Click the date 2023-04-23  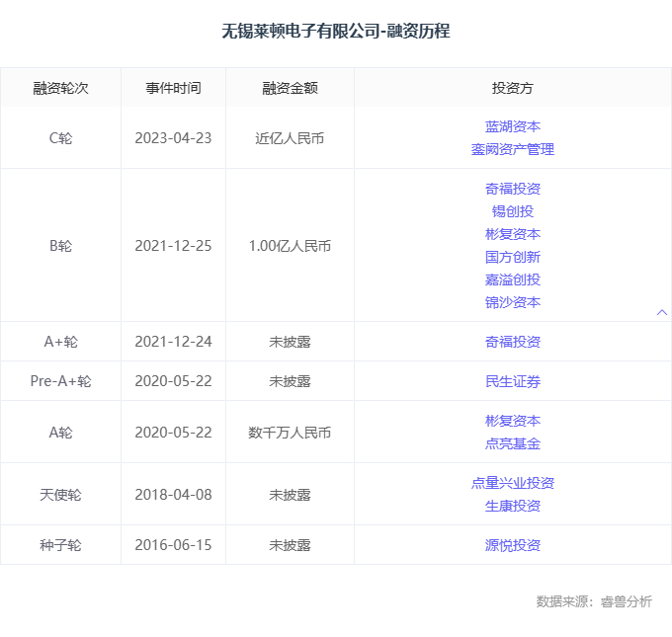pos(173,138)
